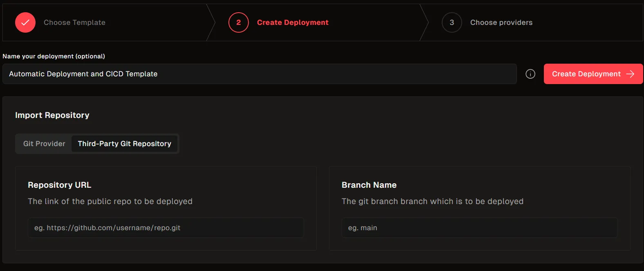Click the arrow icon on Create Deployment button

pos(630,74)
